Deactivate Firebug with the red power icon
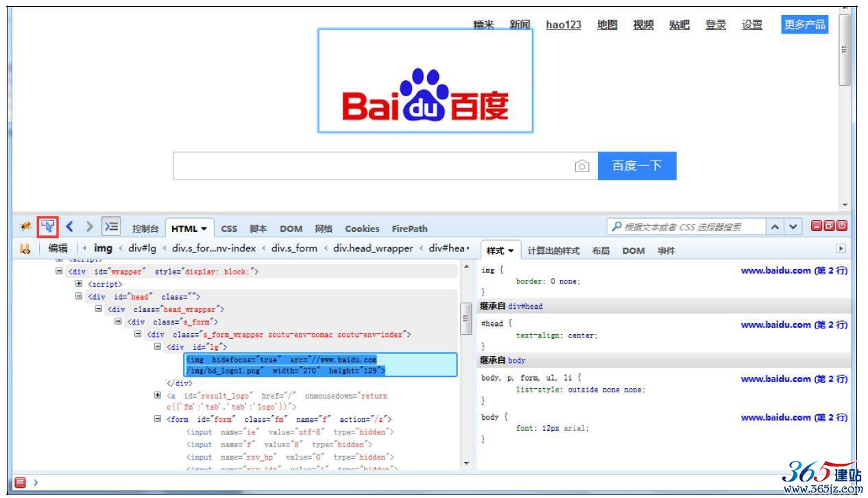The width and height of the screenshot is (868, 498). tap(841, 226)
